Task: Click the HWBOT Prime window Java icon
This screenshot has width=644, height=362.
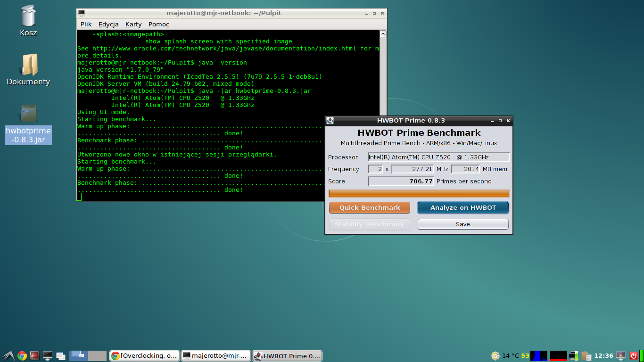Action: 330,121
